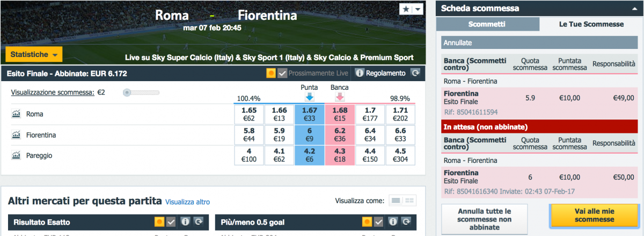Open the chart icon beside Pareggio
644x236 pixels.
(x=16, y=155)
